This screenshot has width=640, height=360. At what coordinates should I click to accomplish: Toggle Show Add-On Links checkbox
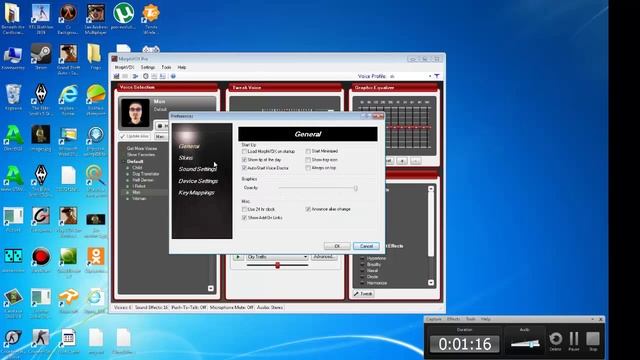244,218
